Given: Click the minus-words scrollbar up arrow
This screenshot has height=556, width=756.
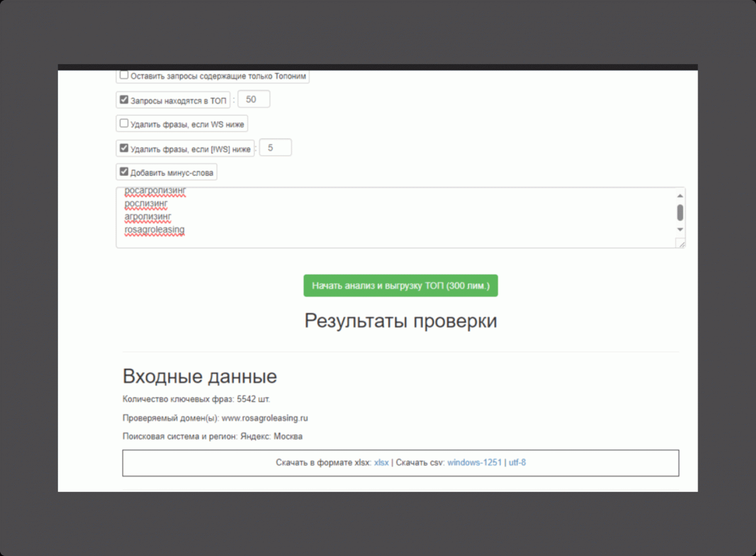Looking at the screenshot, I should (x=680, y=195).
